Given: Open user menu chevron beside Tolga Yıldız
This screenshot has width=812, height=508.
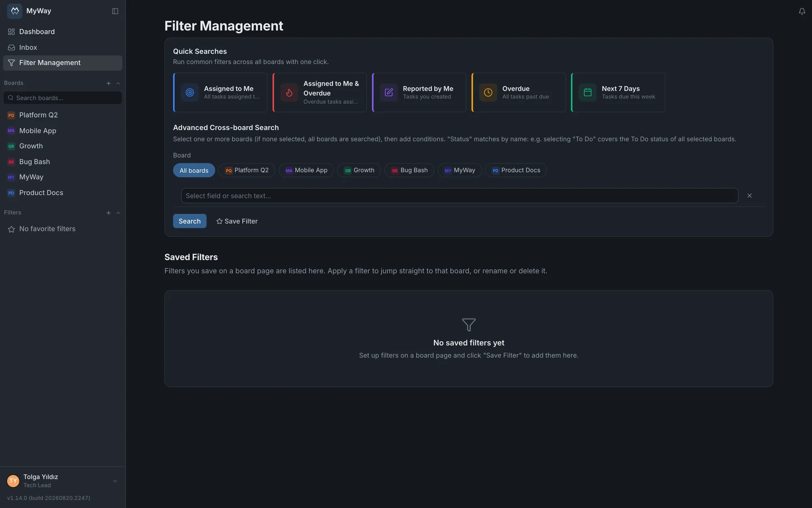Looking at the screenshot, I should click(115, 481).
